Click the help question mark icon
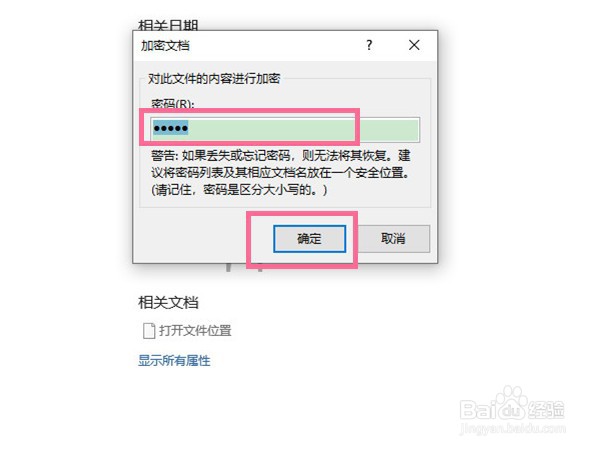This screenshot has width=600, height=450. pos(369,45)
